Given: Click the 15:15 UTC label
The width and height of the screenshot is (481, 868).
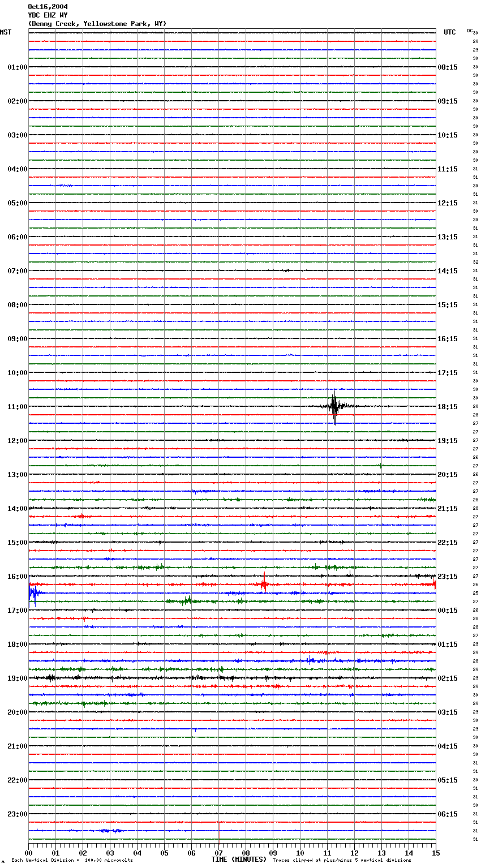Looking at the screenshot, I should (448, 305).
